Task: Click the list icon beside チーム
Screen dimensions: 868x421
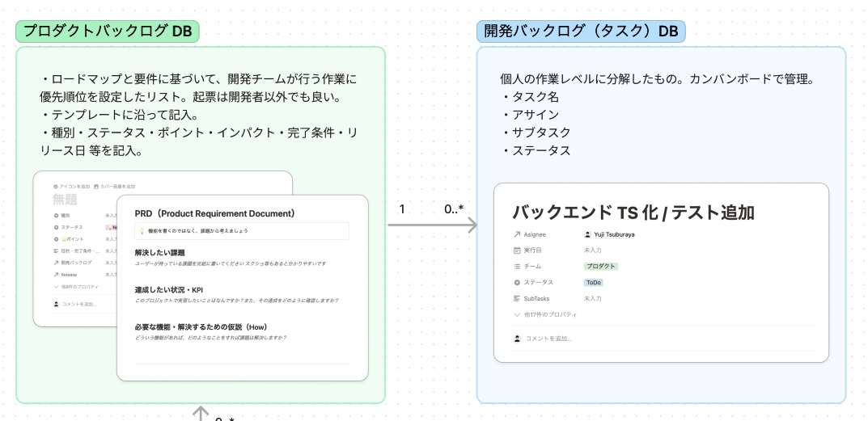Action: [517, 267]
